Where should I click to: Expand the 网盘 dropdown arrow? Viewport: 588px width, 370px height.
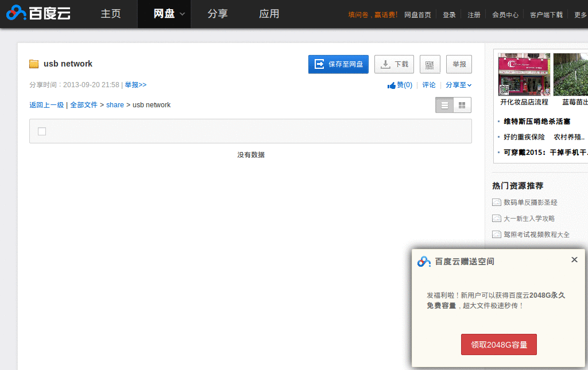coord(182,14)
